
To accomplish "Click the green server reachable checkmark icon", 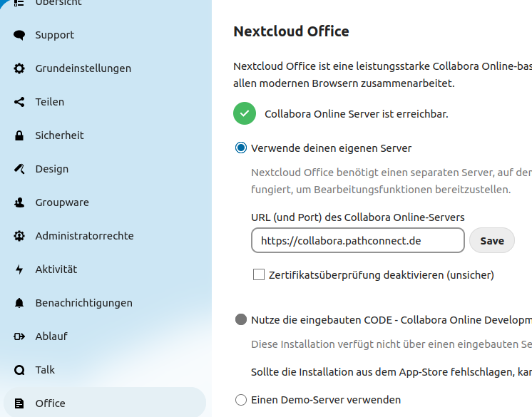I will pyautogui.click(x=245, y=113).
